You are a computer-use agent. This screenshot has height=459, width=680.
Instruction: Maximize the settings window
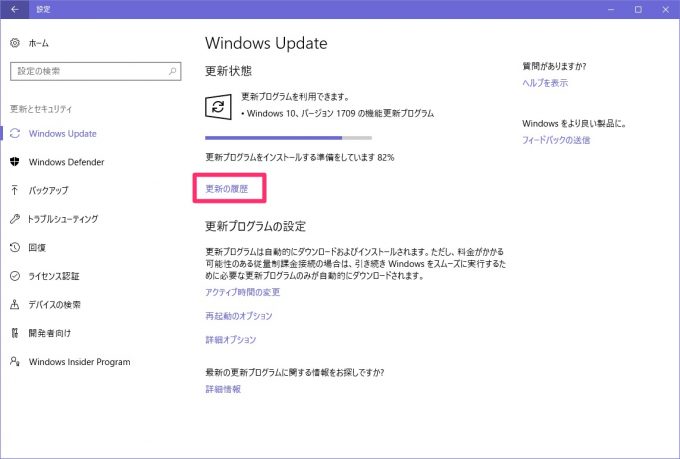(638, 9)
